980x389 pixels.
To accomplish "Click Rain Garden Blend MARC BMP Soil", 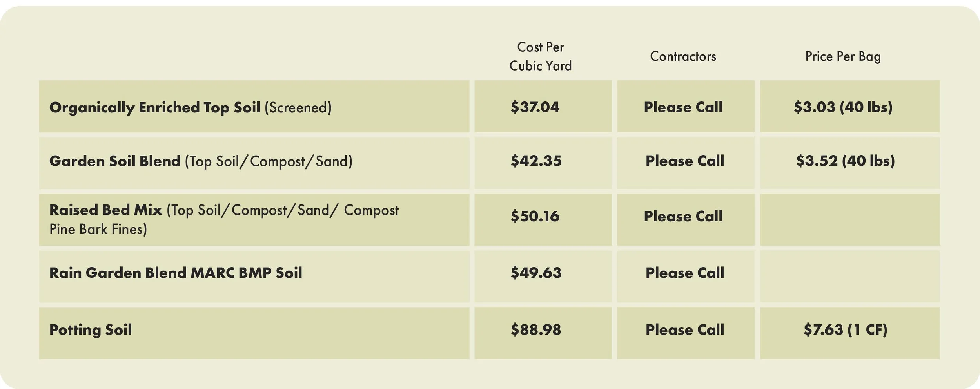I will click(x=176, y=273).
